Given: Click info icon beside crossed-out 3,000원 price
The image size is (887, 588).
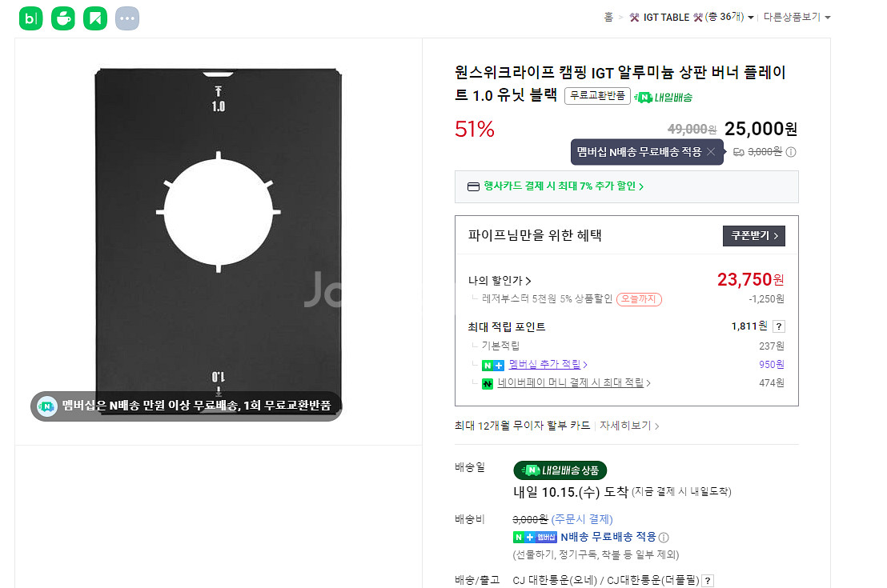Looking at the screenshot, I should click(791, 152).
